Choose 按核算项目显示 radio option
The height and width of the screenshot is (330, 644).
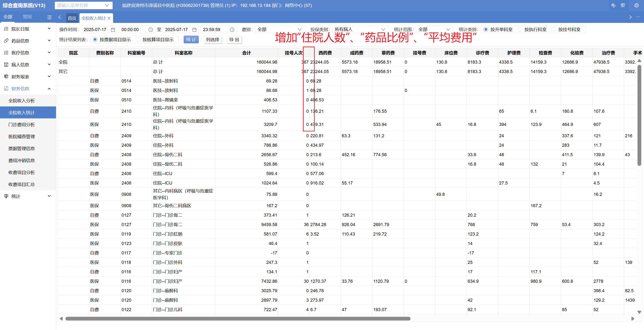pos(138,40)
